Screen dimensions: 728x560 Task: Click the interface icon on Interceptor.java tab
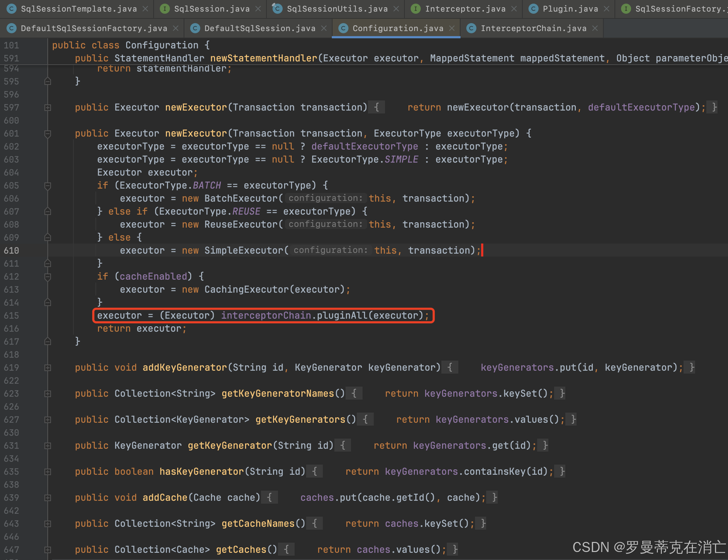point(416,9)
